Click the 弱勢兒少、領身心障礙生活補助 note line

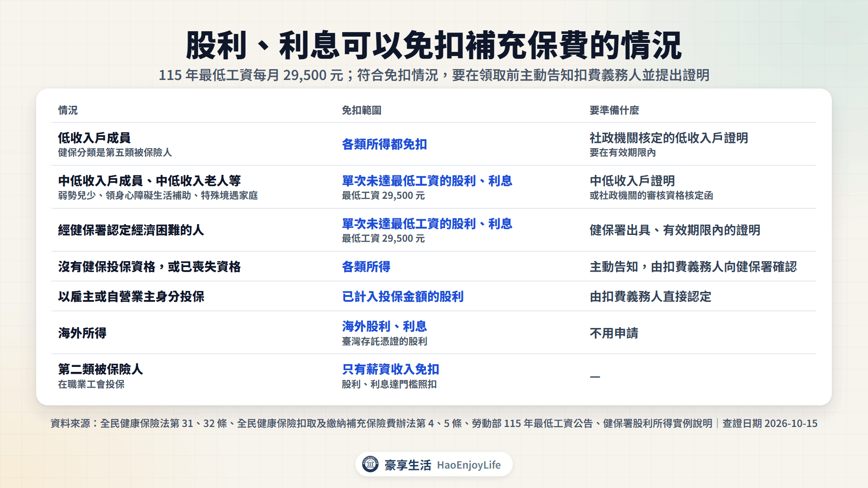point(158,196)
